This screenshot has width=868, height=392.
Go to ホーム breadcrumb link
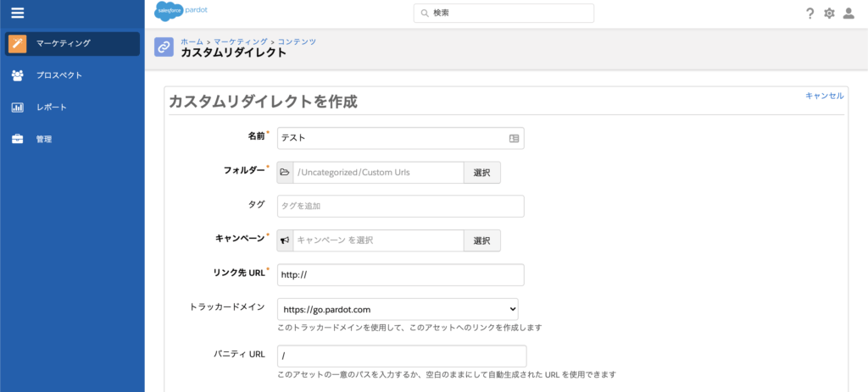[x=192, y=41]
